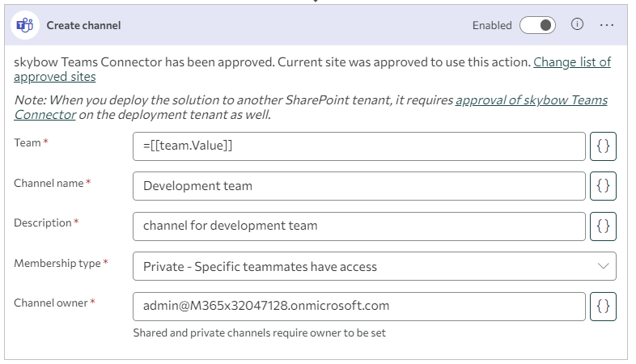Open expression builder for Channel name field
Screen dimensions: 636x364
click(x=603, y=186)
